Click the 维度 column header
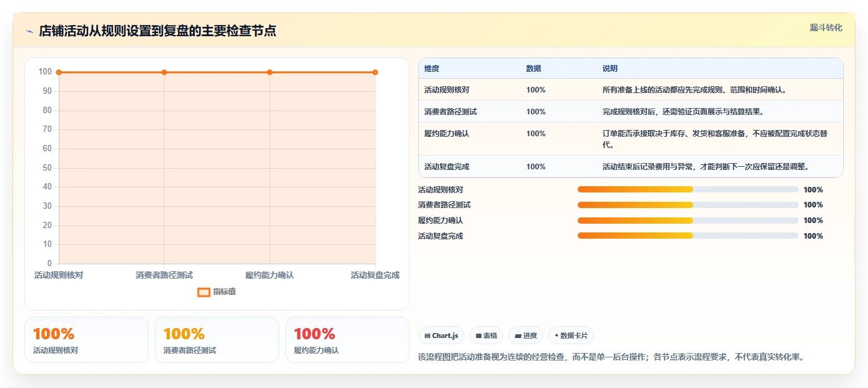 coord(432,69)
